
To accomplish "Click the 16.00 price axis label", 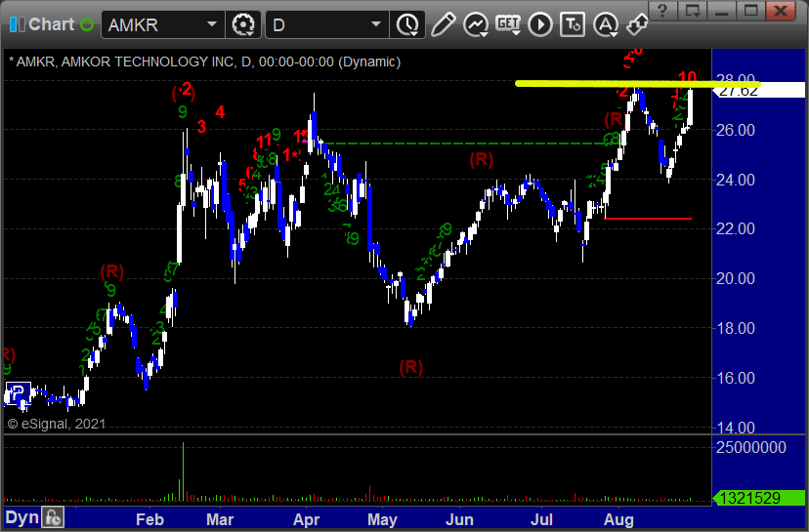I will 735,378.
